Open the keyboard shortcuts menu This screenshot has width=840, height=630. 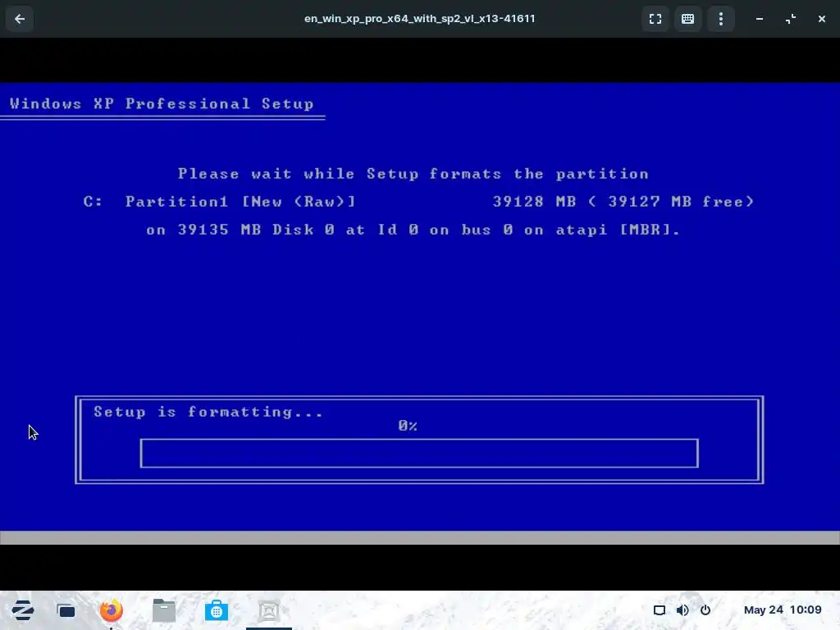pyautogui.click(x=688, y=19)
